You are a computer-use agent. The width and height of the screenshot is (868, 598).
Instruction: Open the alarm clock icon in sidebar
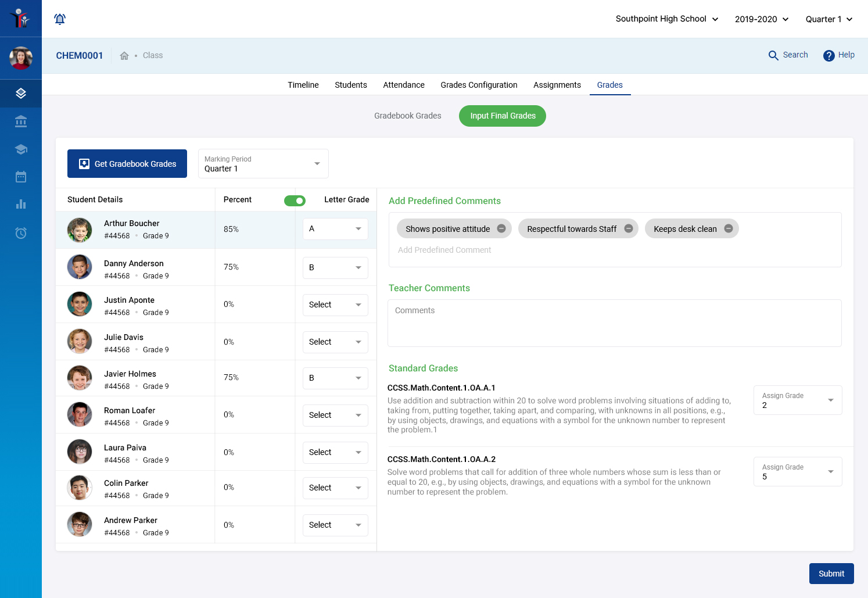pos(21,232)
